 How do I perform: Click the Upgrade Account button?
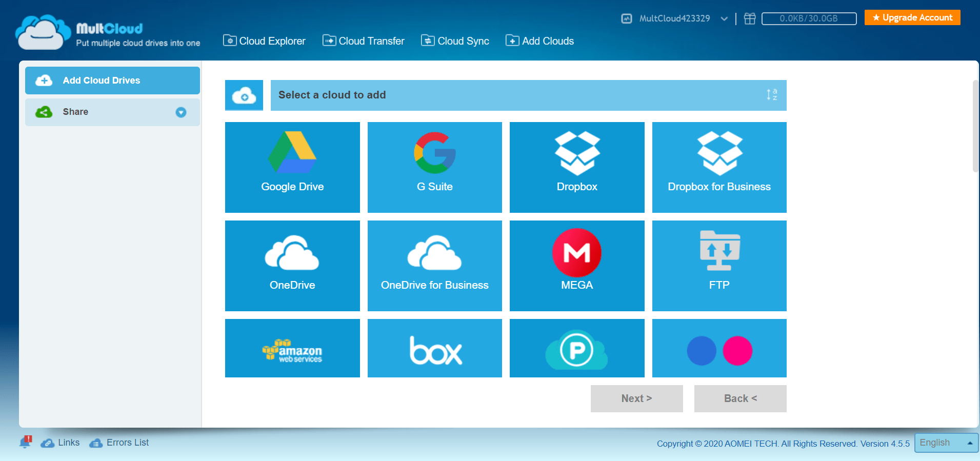(x=912, y=17)
